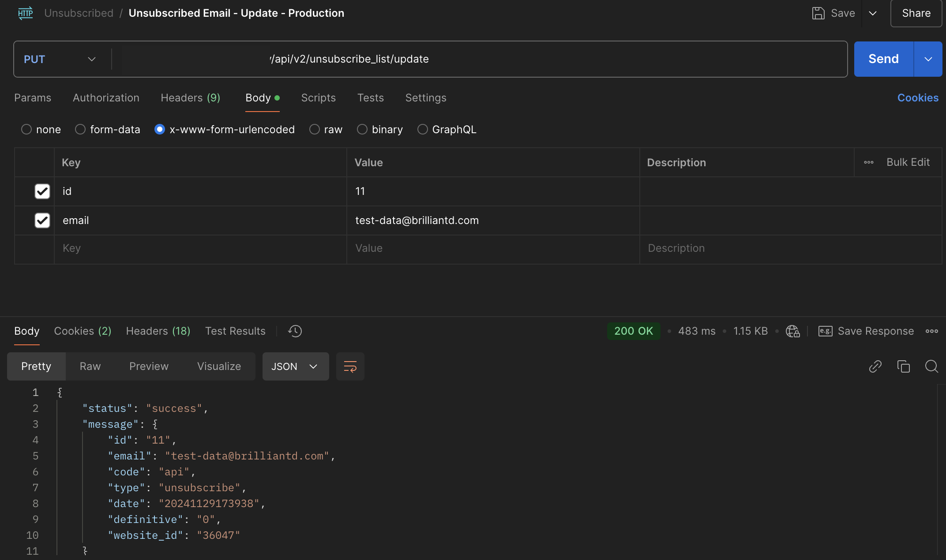946x560 pixels.
Task: Switch to the Headers (9) request tab
Action: pyautogui.click(x=190, y=98)
